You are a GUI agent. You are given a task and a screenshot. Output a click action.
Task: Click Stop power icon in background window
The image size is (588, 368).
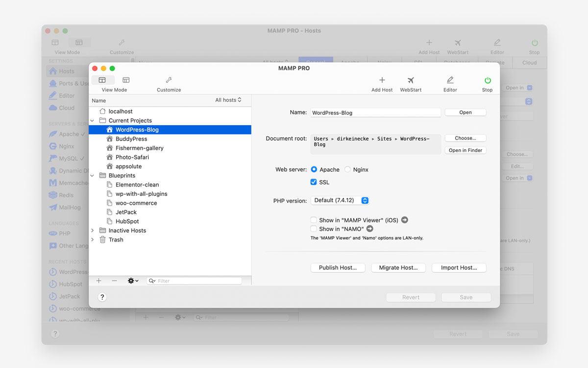[535, 43]
